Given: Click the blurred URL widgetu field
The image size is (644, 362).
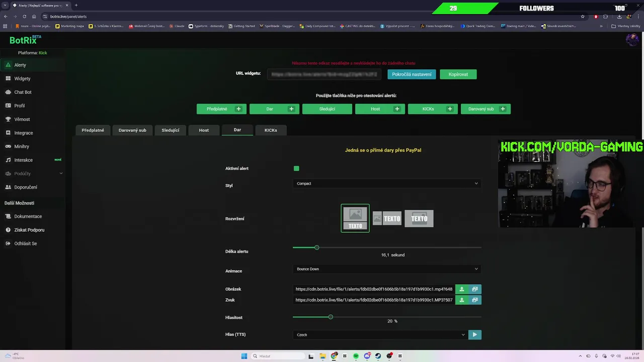Looking at the screenshot, I should tap(325, 74).
